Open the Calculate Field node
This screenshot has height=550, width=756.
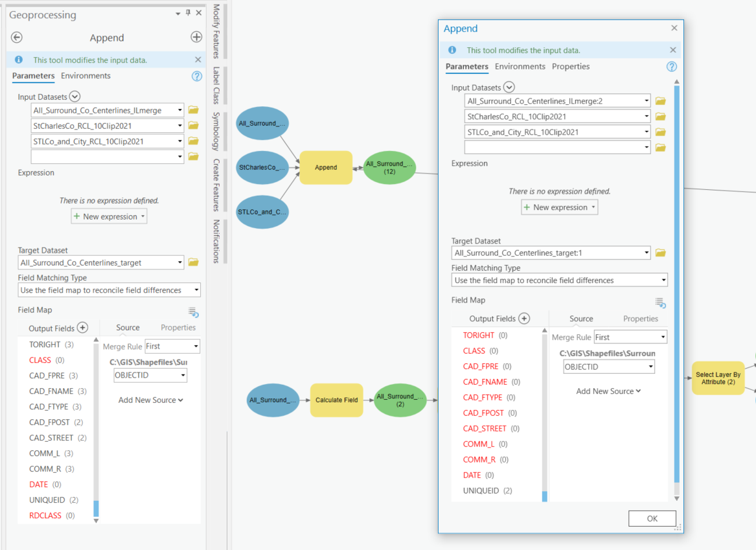pyautogui.click(x=336, y=400)
